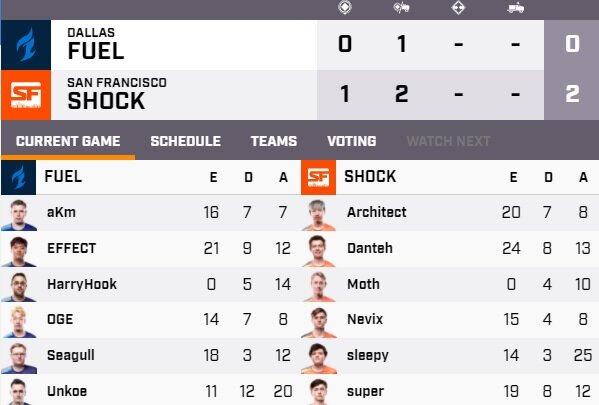599x405 pixels.
Task: Click the Shock total score of 2
Action: (x=572, y=94)
